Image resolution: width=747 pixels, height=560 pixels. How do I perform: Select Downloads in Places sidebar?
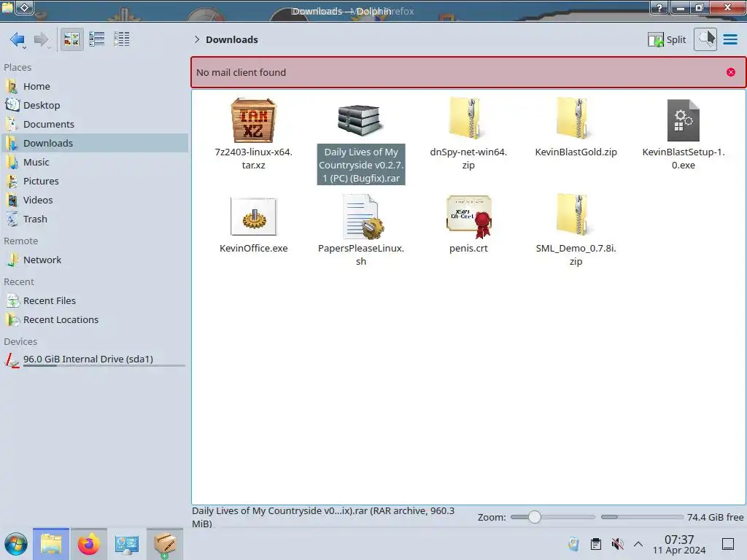(94, 144)
